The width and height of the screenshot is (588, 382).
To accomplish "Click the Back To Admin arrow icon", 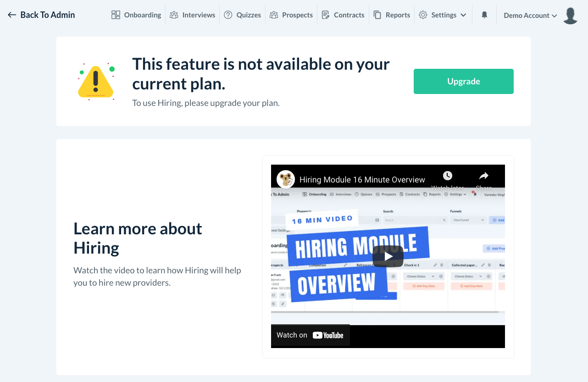I will coord(12,15).
